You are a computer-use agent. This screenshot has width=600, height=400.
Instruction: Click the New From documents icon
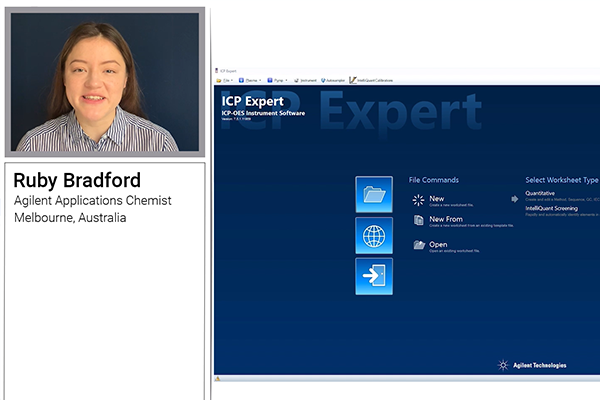pyautogui.click(x=419, y=220)
